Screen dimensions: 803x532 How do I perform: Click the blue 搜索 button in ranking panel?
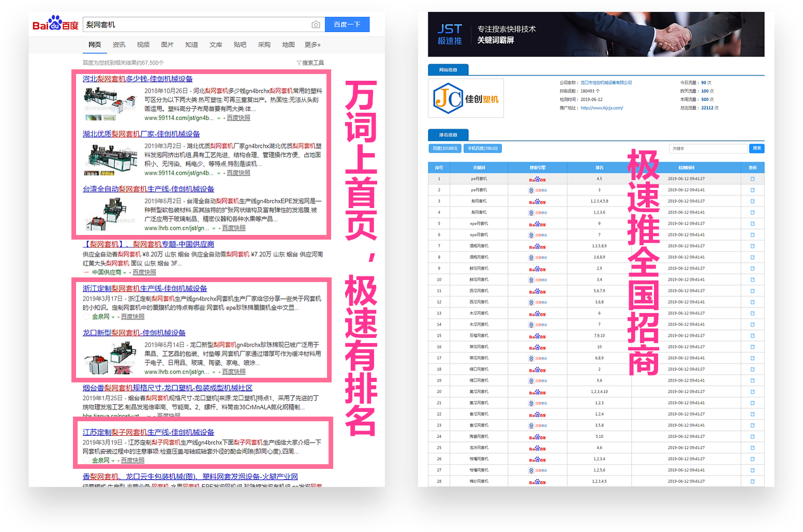point(757,149)
